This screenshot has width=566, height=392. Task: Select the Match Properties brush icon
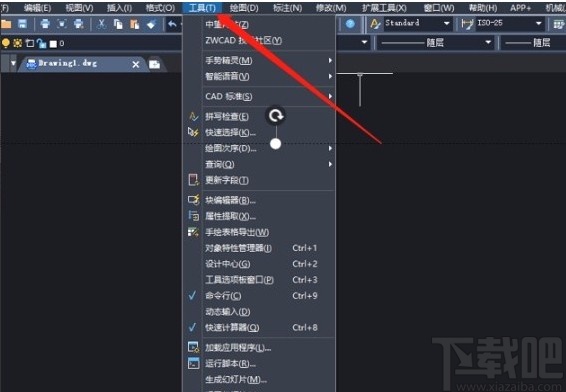pos(151,24)
